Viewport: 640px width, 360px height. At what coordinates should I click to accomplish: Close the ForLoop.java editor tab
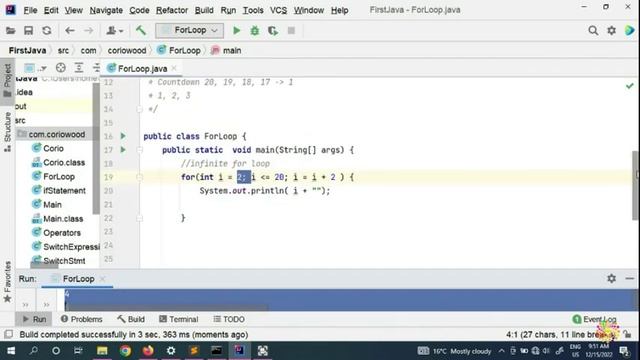pos(174,68)
